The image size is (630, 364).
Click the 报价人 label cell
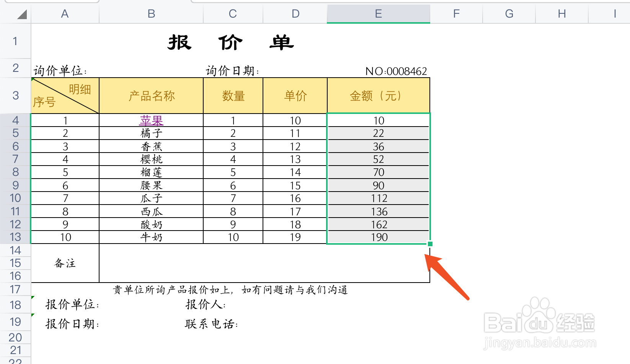pos(206,305)
